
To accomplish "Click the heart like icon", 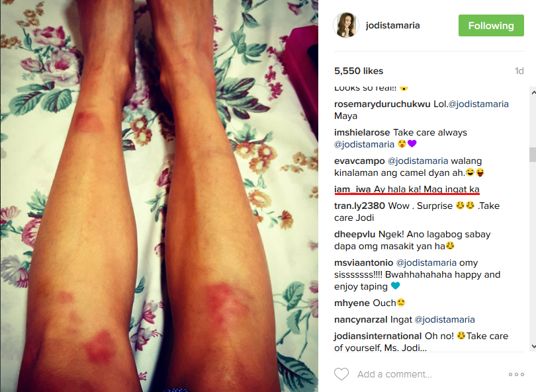I will tap(341, 374).
